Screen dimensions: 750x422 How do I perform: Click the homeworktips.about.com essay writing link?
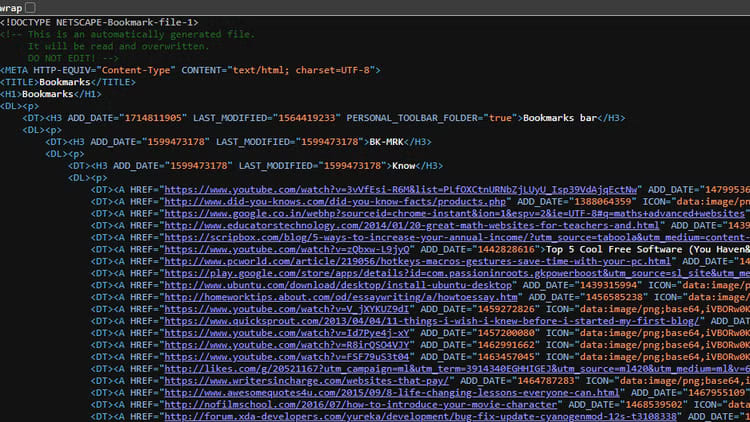[341, 298]
